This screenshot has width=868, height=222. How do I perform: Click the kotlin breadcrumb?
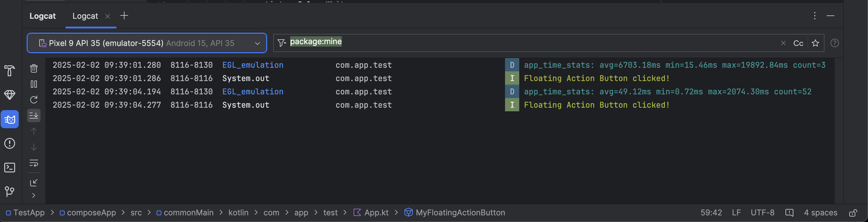(238, 213)
